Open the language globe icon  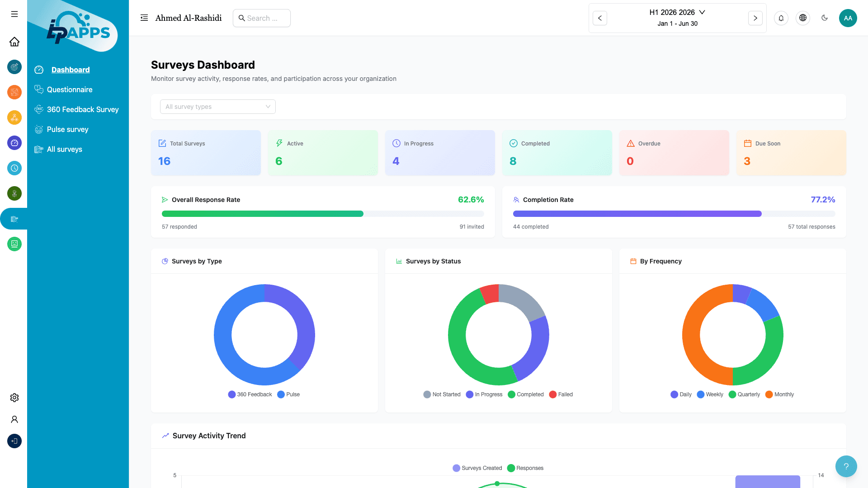tap(803, 18)
